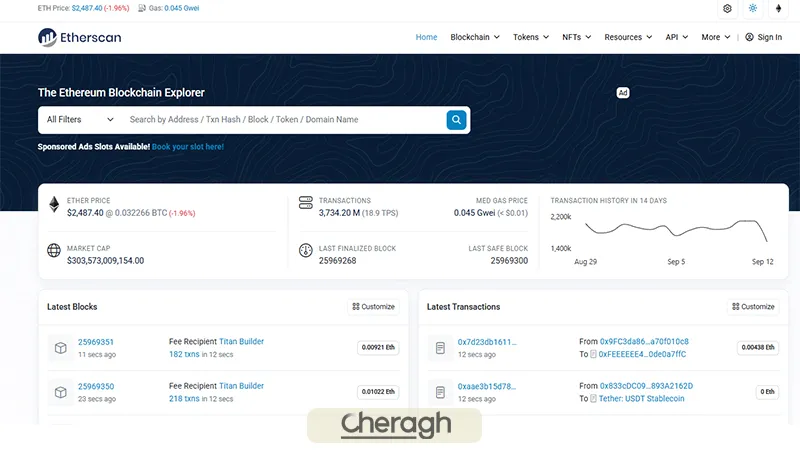The width and height of the screenshot is (800, 450).
Task: Open recipient address 0xFEEEEEE4...0de0a7ffC
Action: click(642, 354)
